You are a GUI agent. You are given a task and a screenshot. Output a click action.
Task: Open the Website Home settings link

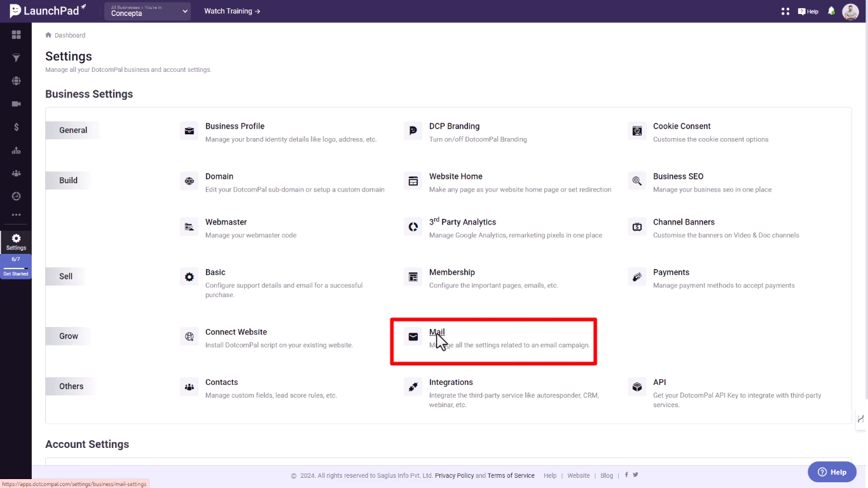click(x=456, y=176)
